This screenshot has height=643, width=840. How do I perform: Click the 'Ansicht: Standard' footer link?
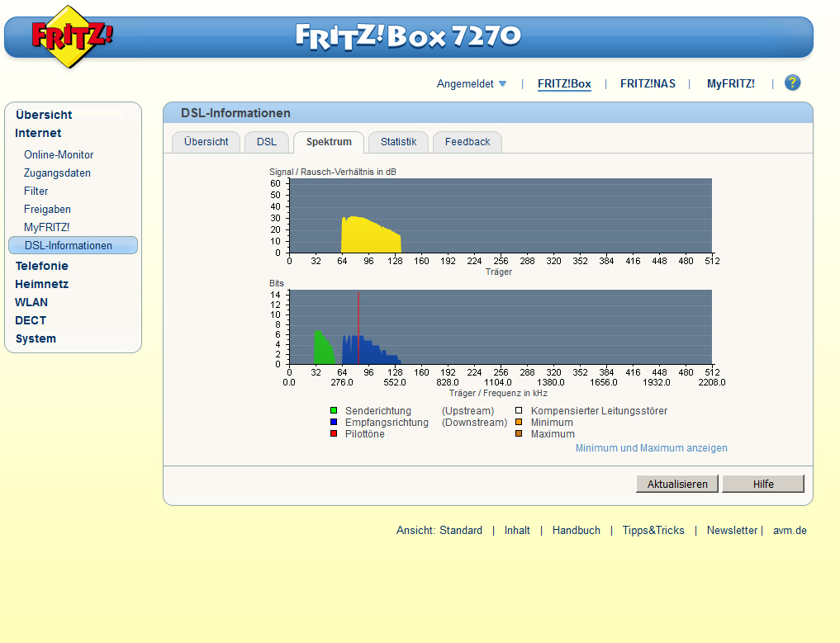[439, 531]
